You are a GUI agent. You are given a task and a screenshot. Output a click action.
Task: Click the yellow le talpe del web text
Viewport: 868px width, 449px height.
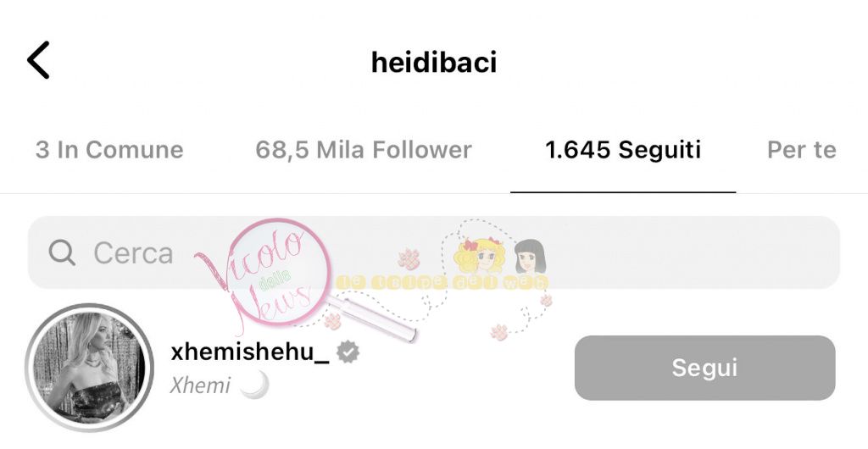(441, 282)
